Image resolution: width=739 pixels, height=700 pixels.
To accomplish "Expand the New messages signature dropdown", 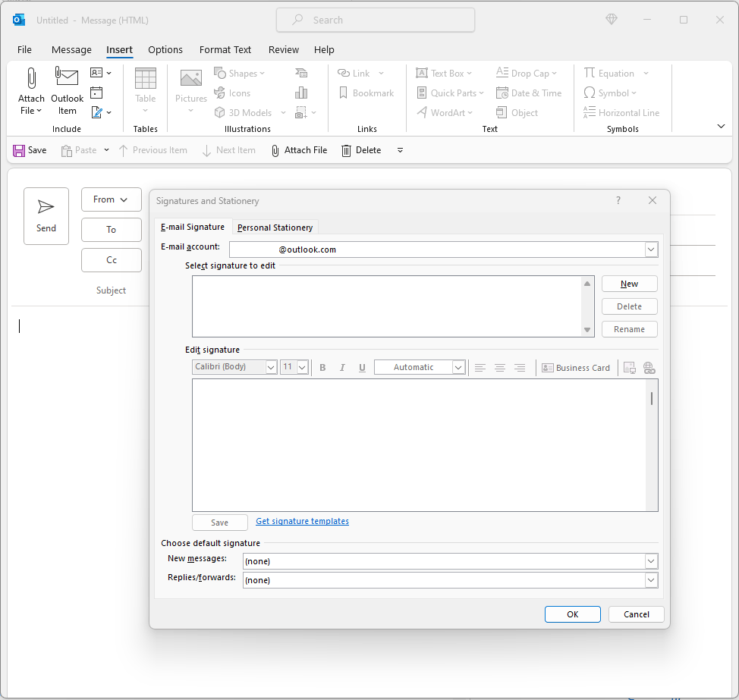I will click(651, 561).
